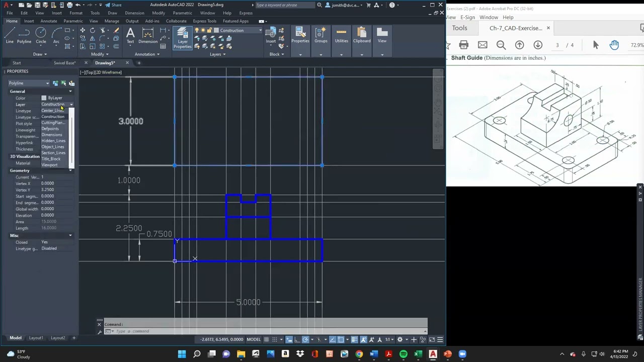
Task: Expand the Draw panel flyout
Action: pyautogui.click(x=40, y=54)
